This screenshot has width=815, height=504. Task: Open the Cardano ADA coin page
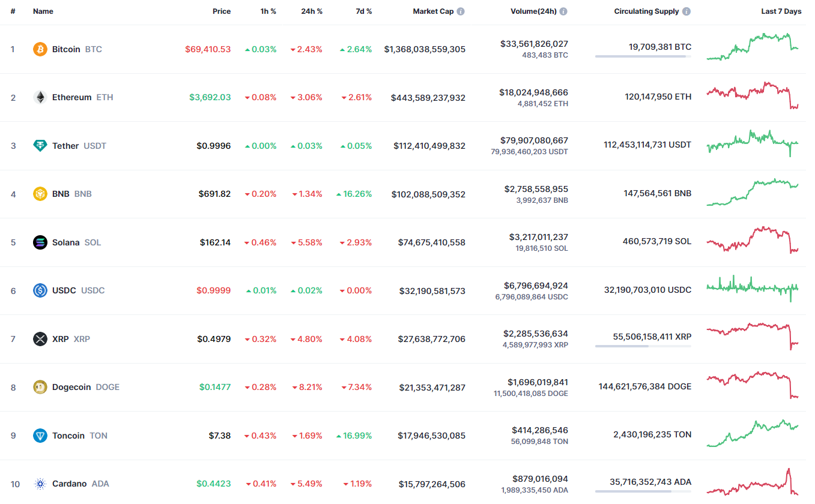70,484
